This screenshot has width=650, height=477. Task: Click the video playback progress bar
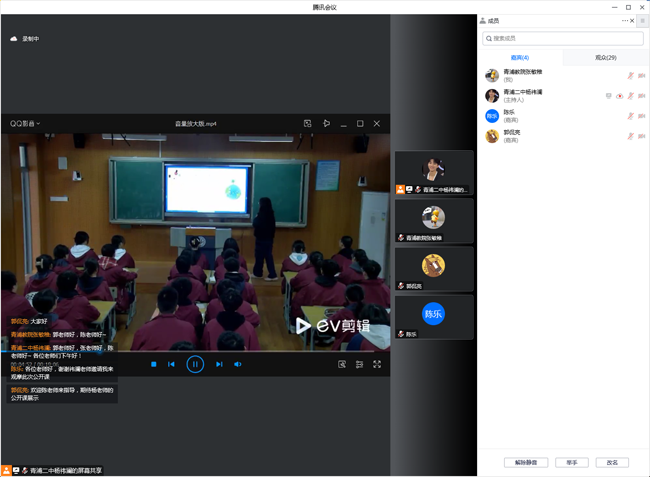click(196, 351)
